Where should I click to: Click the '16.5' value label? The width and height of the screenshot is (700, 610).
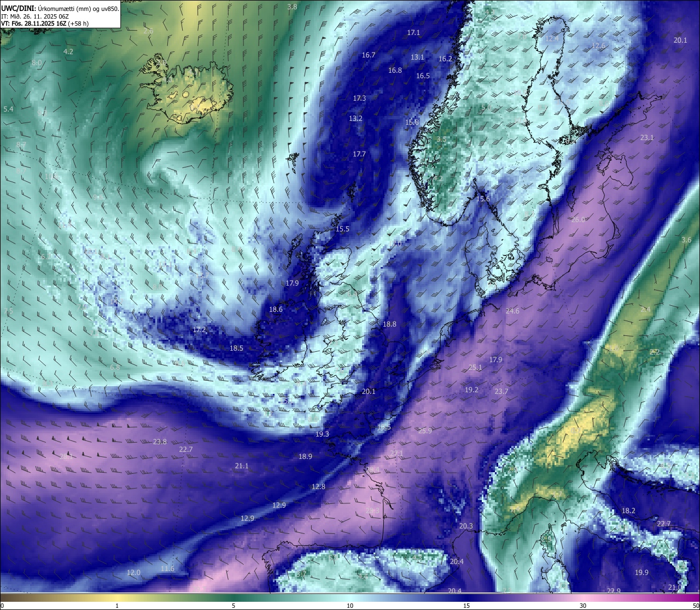tap(423, 76)
